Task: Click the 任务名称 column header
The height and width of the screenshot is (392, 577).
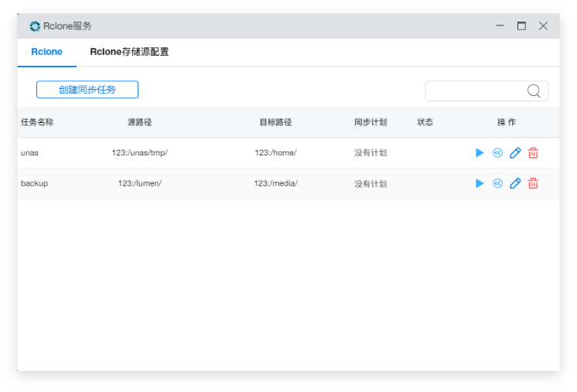Action: point(37,122)
